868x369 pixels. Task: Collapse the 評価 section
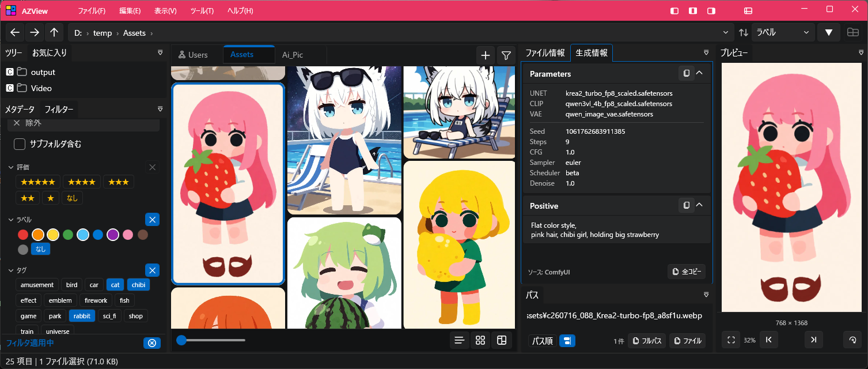point(10,167)
